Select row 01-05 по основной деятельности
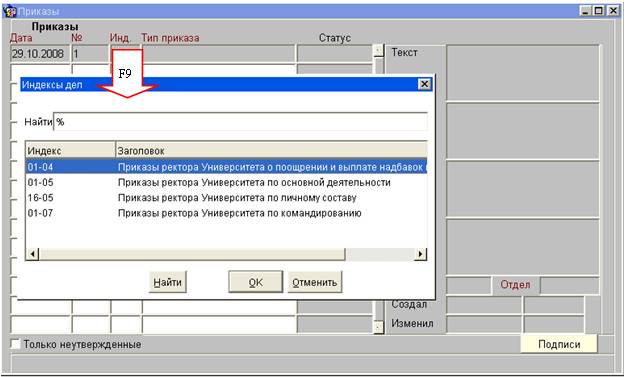Image resolution: width=626 pixels, height=377 pixels. click(226, 183)
